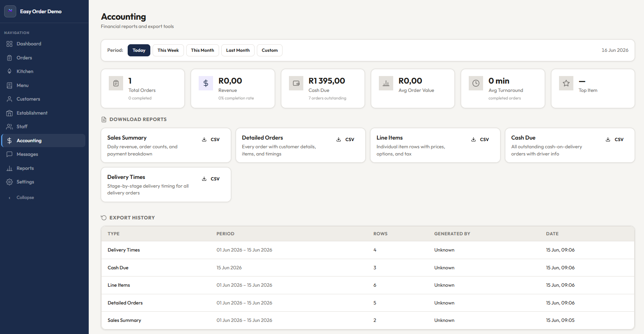The height and width of the screenshot is (334, 644).
Task: Open the Messages navigation item
Action: tap(43, 154)
